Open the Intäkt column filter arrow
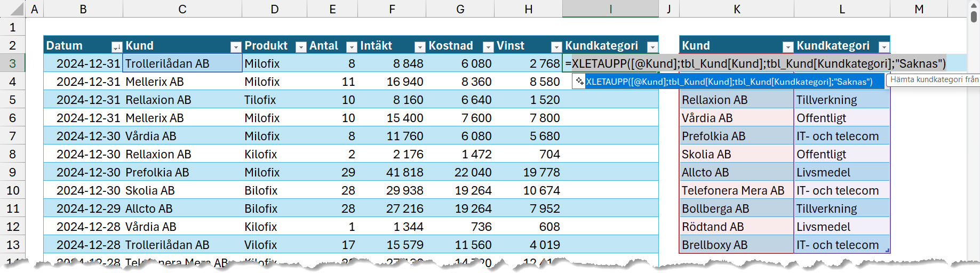Screen dimensions: 980x273 point(420,47)
